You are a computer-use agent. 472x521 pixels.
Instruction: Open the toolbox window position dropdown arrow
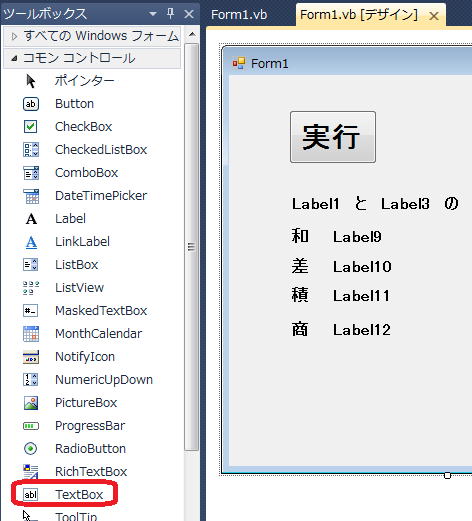(153, 14)
